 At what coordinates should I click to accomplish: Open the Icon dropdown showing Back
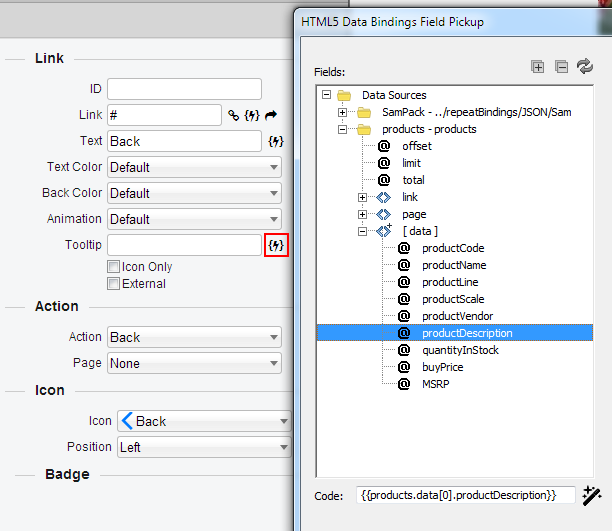[x=204, y=421]
